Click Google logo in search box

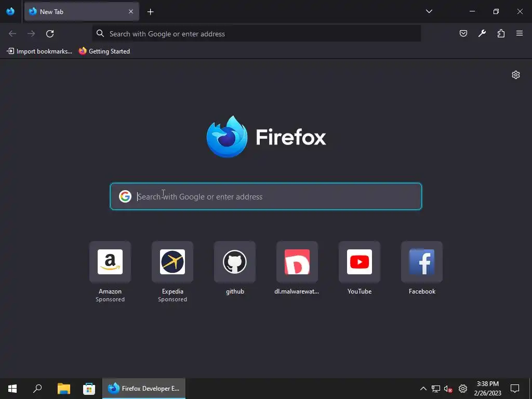tap(125, 196)
